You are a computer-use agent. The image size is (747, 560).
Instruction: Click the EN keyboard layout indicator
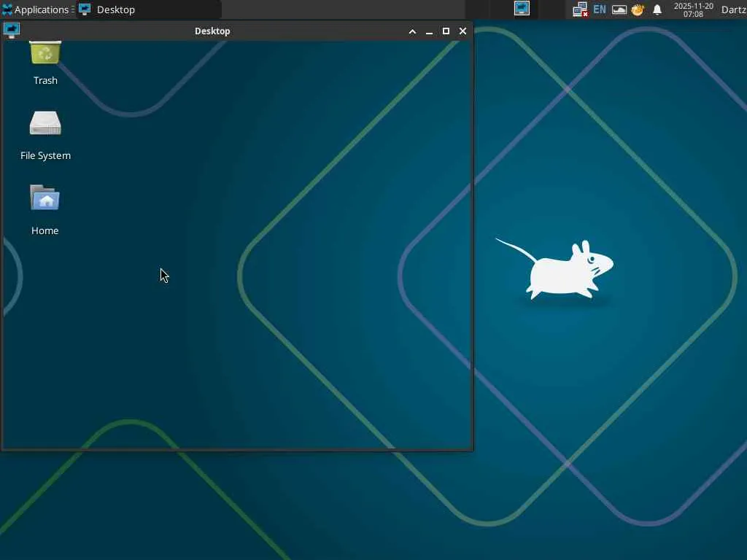pyautogui.click(x=600, y=9)
